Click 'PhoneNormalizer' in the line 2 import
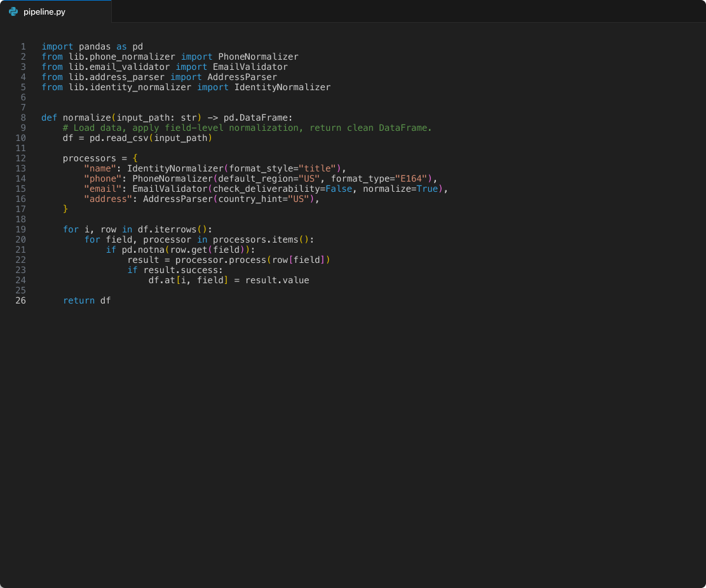706x588 pixels. tap(258, 57)
